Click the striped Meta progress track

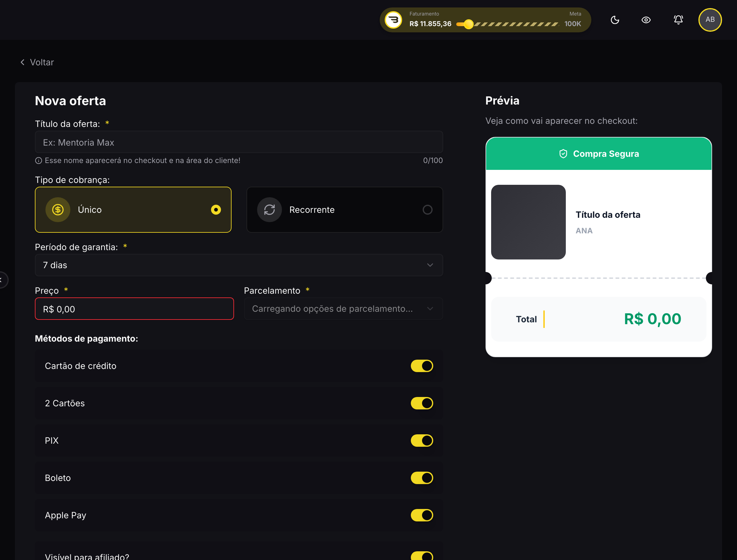[516, 24]
